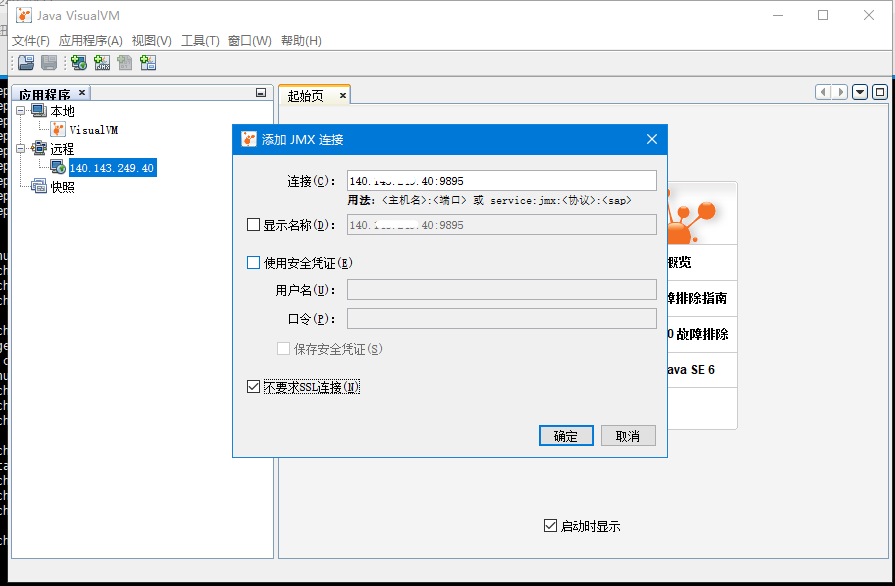The image size is (895, 586).
Task: Open the 概览 link on start page
Action: point(679,262)
